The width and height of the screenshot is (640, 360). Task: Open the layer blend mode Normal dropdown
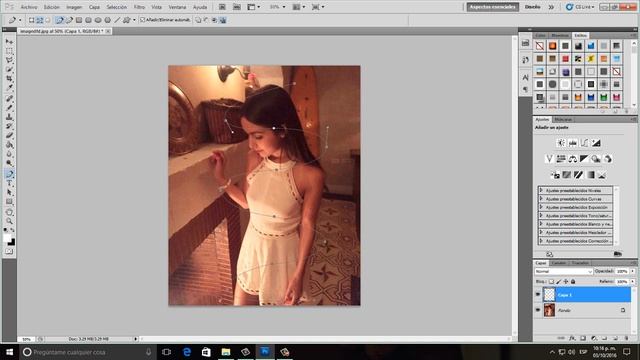[x=563, y=271]
